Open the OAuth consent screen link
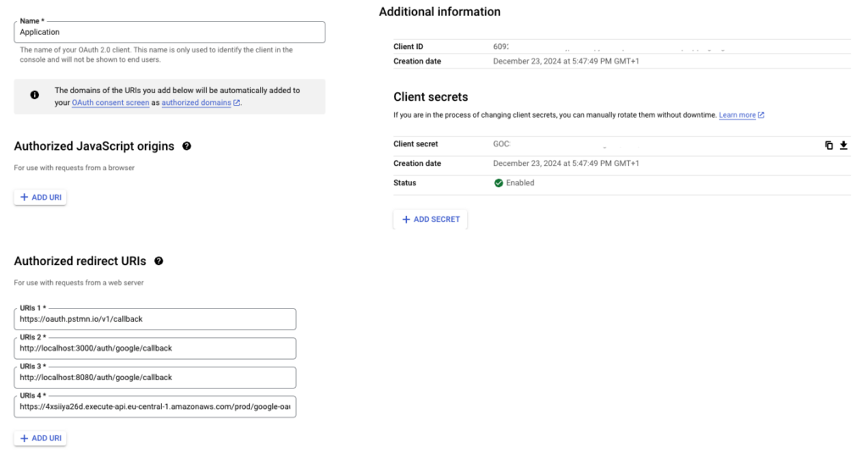Screen dimensions: 868x453 110,102
